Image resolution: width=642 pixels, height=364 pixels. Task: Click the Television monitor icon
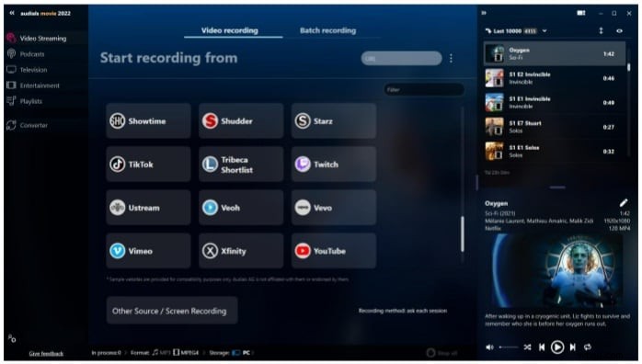tap(11, 70)
